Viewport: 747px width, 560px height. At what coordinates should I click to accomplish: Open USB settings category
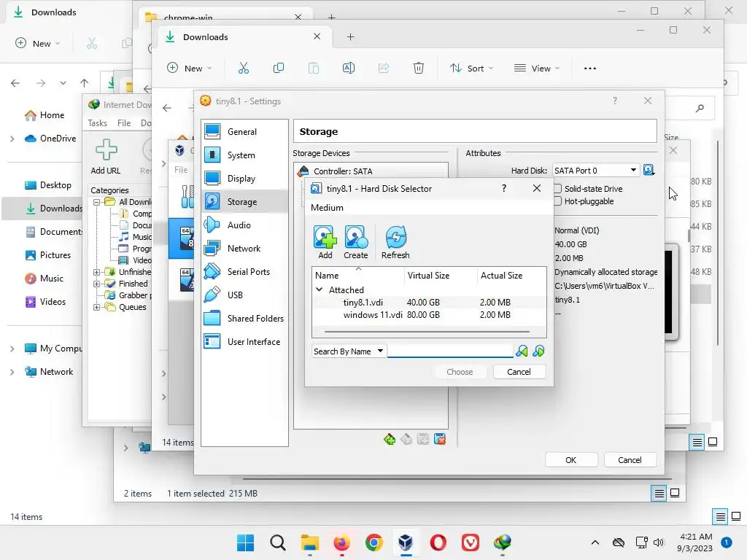244,295
